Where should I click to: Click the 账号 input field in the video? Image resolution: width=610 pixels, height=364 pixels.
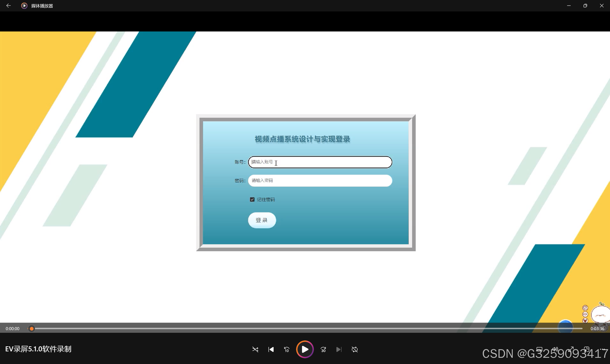(320, 162)
